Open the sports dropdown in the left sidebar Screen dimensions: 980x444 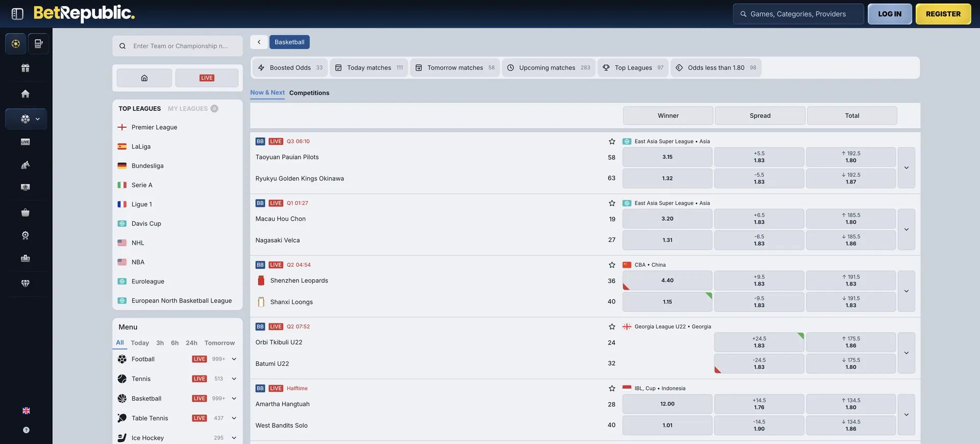[x=26, y=119]
